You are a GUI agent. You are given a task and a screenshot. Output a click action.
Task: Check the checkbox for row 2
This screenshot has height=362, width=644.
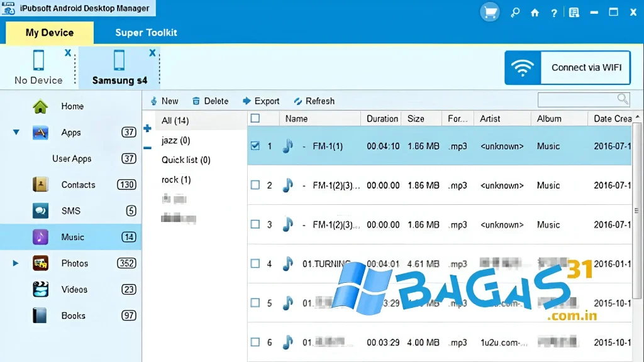(255, 185)
